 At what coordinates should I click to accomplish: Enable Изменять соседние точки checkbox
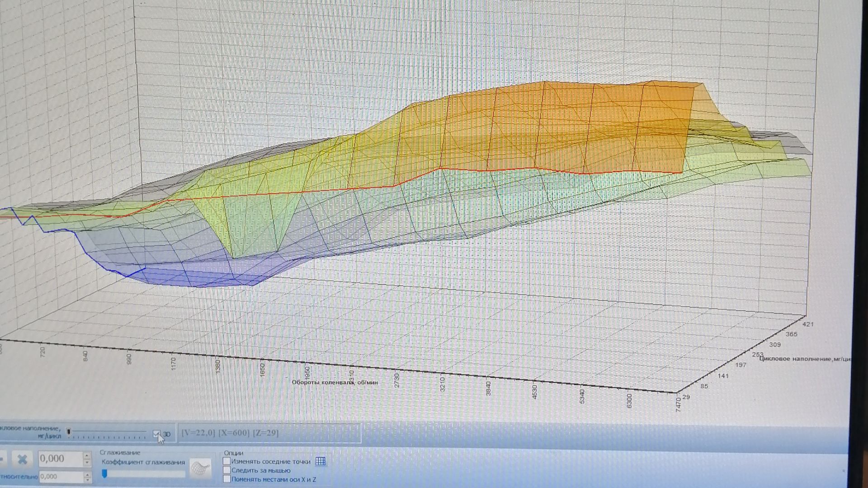227,461
